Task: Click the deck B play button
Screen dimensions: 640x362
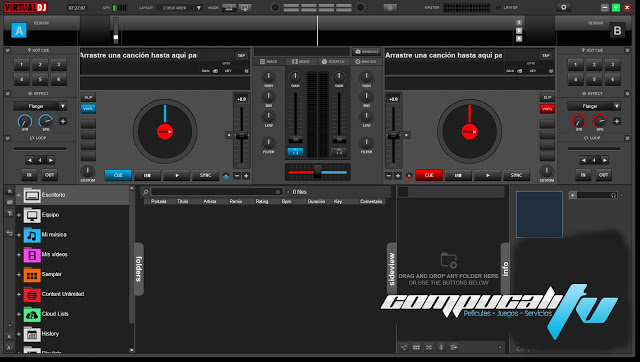Action: pos(488,175)
